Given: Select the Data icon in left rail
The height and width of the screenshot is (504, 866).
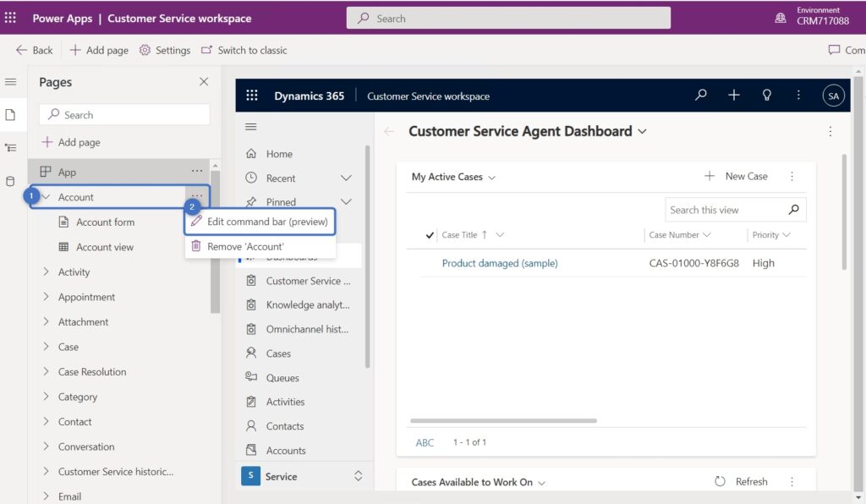Looking at the screenshot, I should (10, 181).
